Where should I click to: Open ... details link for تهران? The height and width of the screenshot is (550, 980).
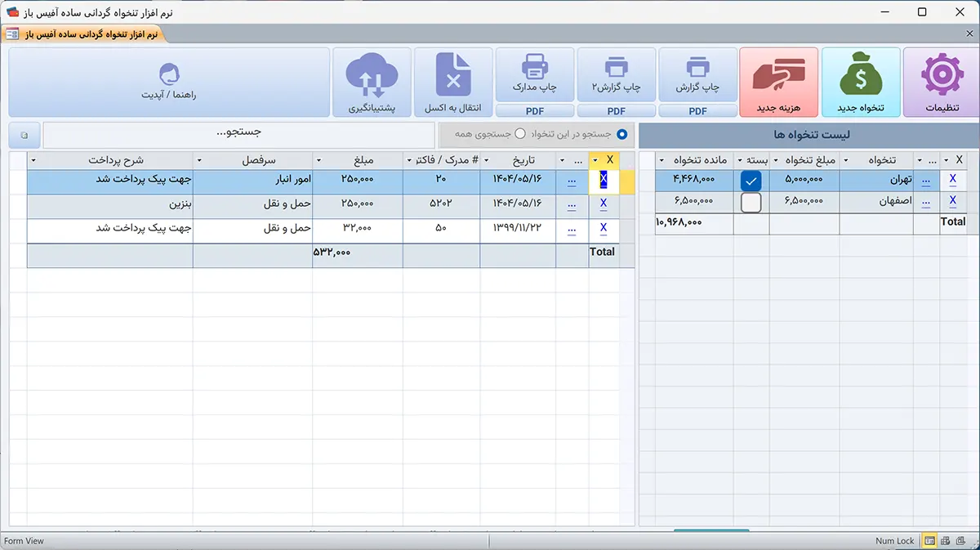926,180
